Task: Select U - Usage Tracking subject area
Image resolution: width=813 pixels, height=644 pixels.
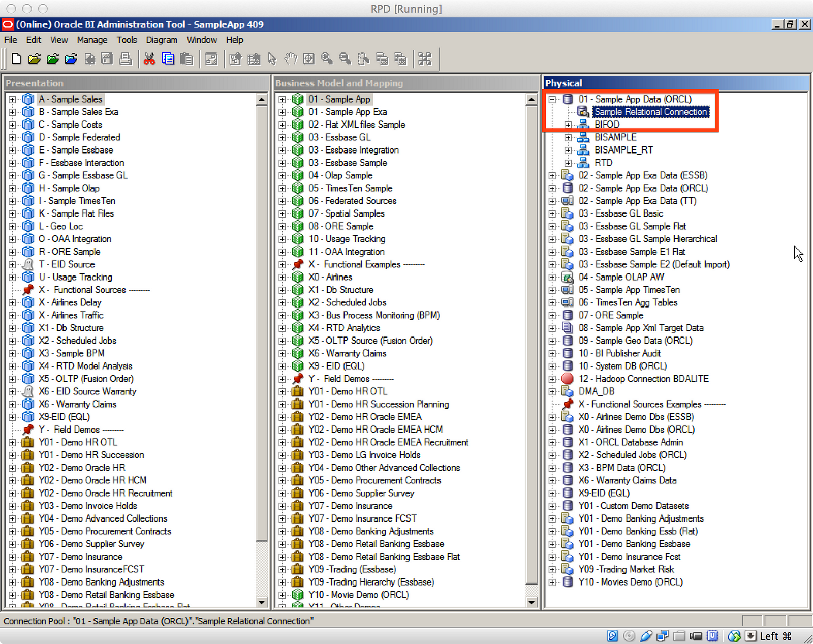Action: pyautogui.click(x=76, y=277)
